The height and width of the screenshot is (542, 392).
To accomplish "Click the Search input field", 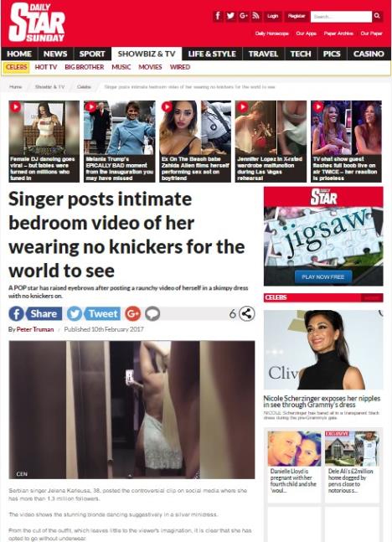I will [x=341, y=17].
